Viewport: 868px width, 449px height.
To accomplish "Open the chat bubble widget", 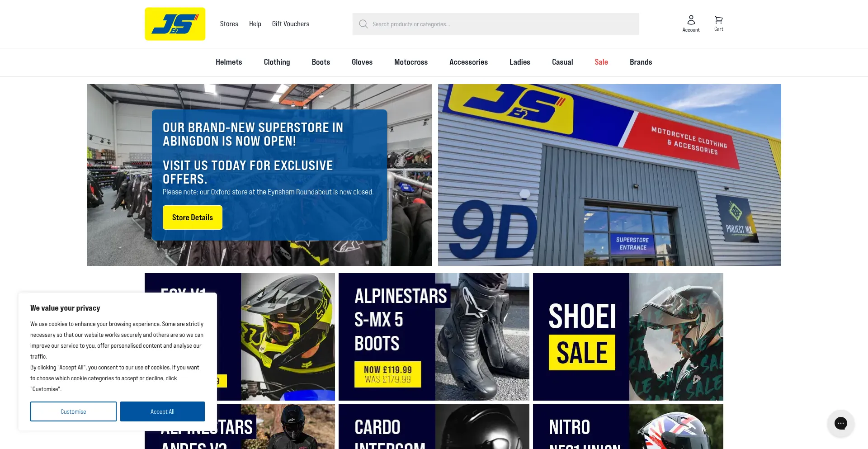I will point(840,423).
